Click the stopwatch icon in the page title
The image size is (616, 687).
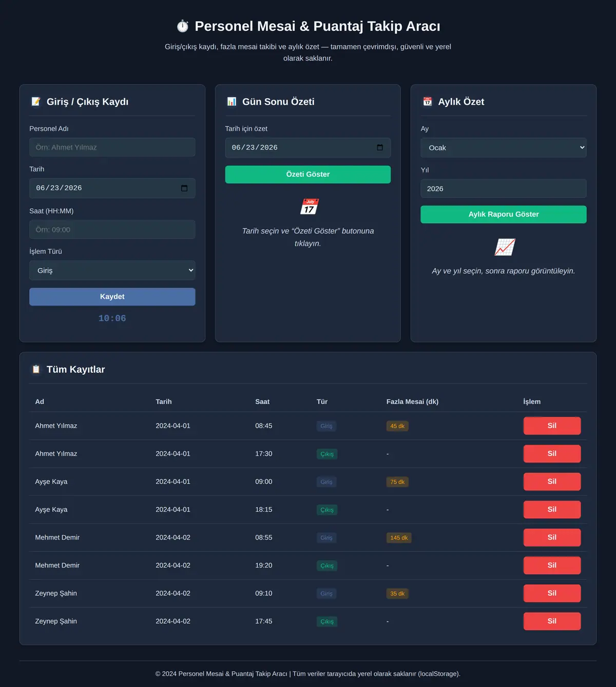(182, 26)
